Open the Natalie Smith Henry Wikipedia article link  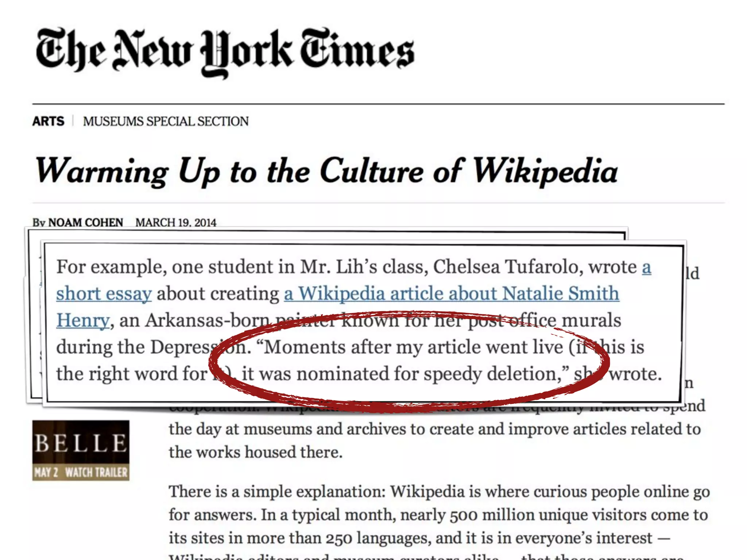click(452, 293)
